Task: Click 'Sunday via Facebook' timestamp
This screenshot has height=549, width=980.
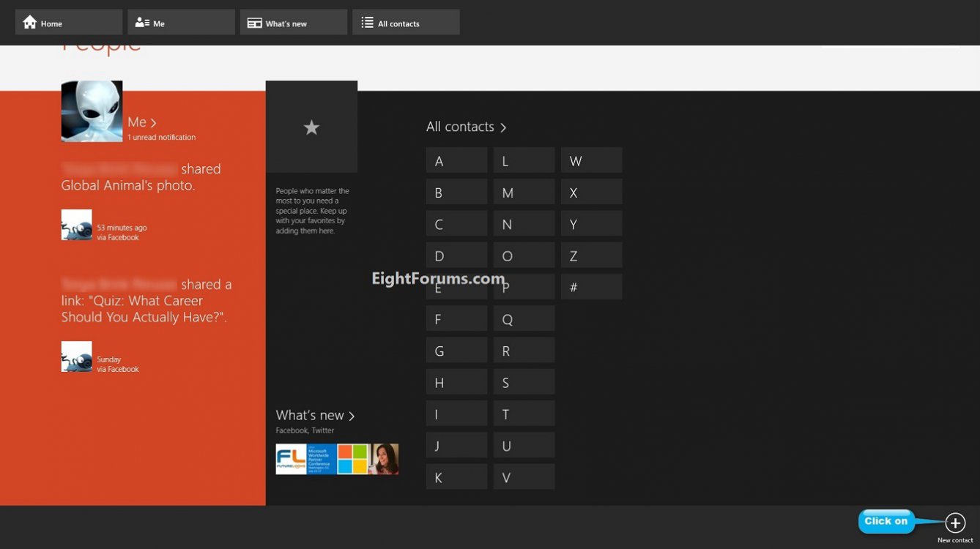Action: tap(118, 365)
